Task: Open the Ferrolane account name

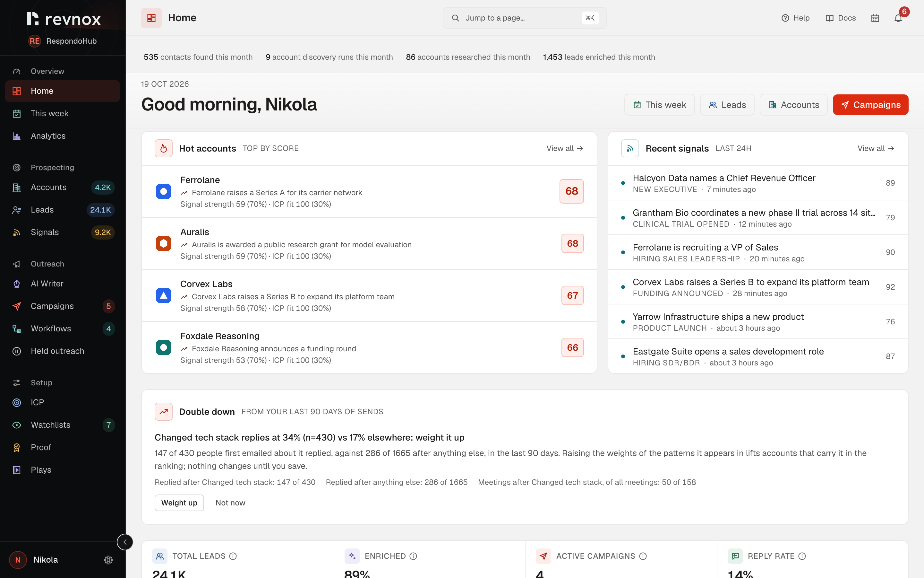Action: 200,180
